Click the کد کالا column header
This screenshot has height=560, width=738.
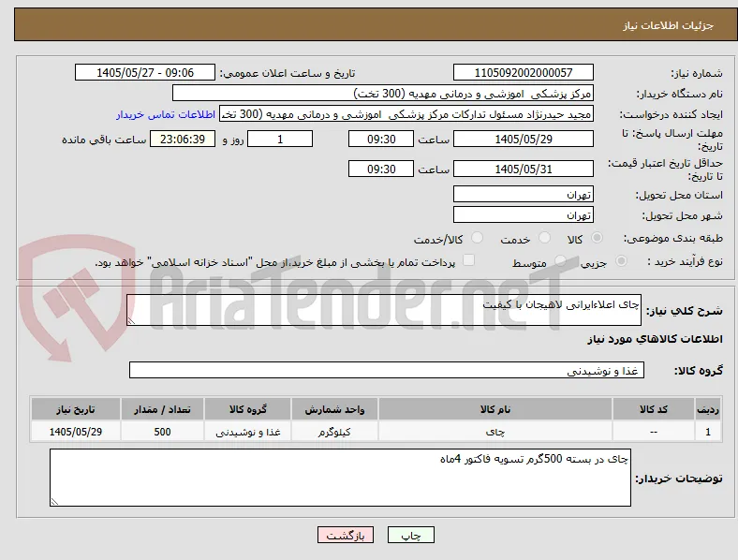(654, 409)
